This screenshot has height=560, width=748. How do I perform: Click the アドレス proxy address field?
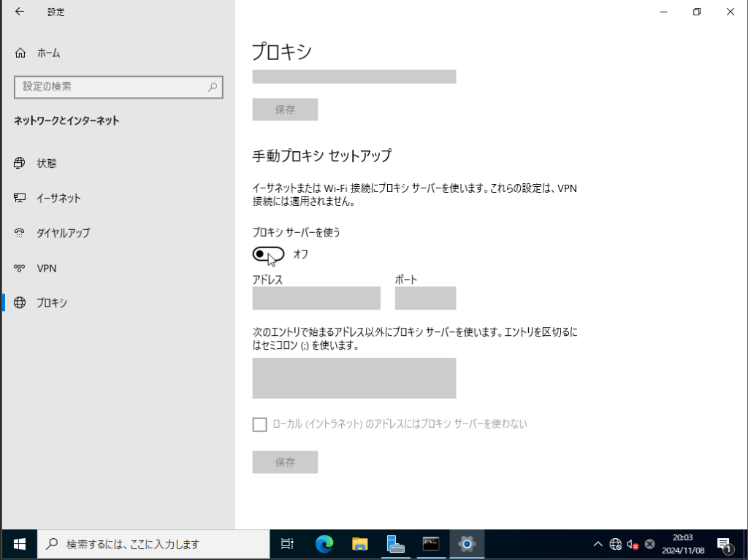[316, 298]
